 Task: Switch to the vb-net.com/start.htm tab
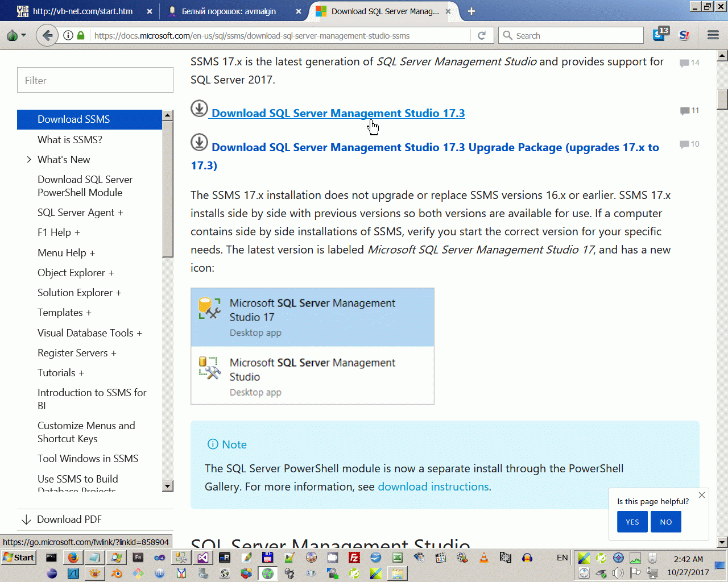pos(83,11)
